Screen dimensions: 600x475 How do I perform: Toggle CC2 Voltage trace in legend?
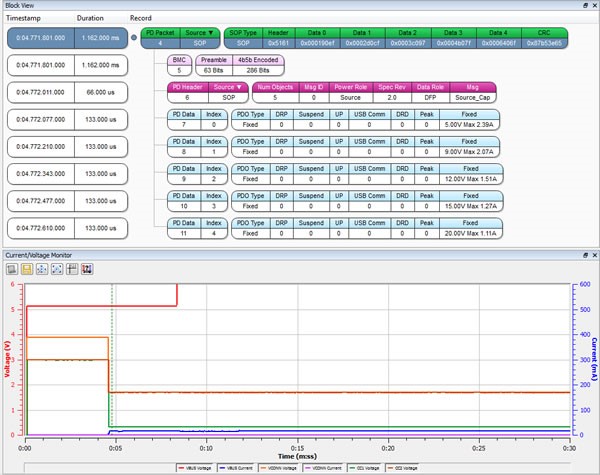pos(402,468)
